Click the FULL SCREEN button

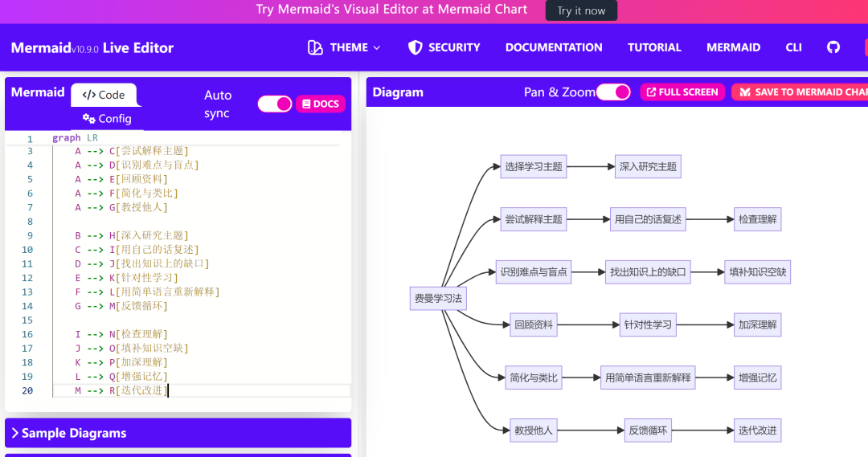click(682, 92)
